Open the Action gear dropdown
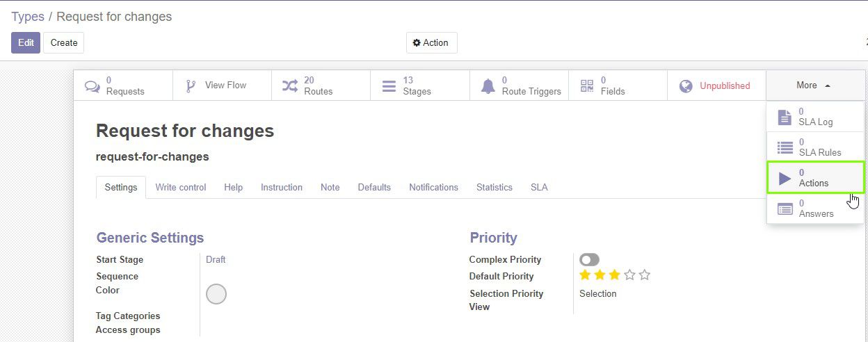The height and width of the screenshot is (342, 868). pyautogui.click(x=431, y=42)
